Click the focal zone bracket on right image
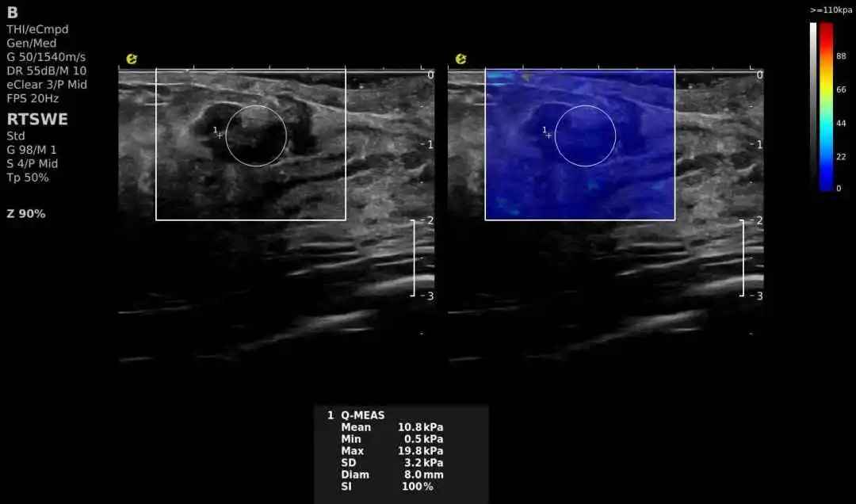 pos(743,258)
